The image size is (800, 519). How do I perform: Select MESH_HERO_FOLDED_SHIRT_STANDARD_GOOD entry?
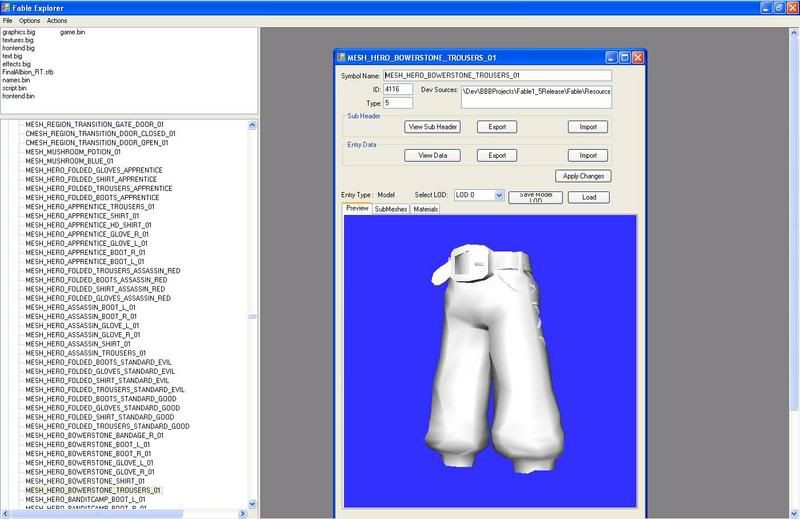(99, 417)
